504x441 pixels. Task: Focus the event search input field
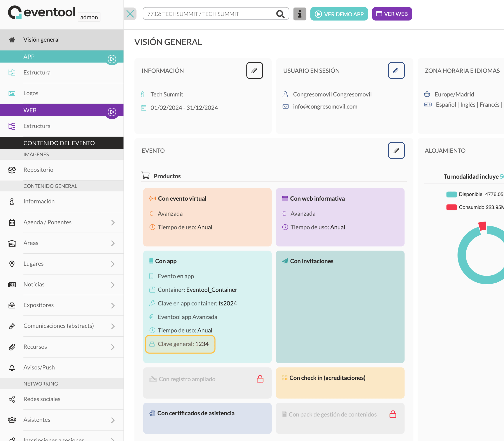point(209,14)
